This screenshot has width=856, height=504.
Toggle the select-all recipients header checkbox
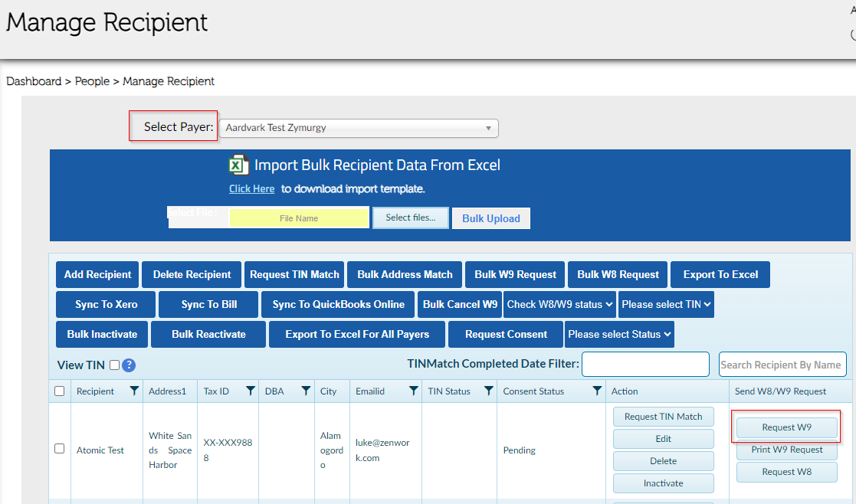tap(60, 391)
